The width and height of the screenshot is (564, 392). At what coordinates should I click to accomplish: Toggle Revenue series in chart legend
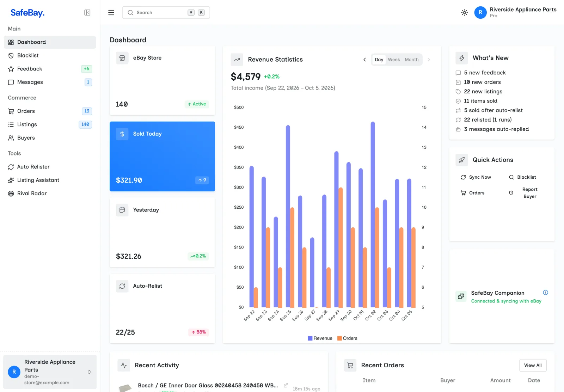pyautogui.click(x=320, y=338)
